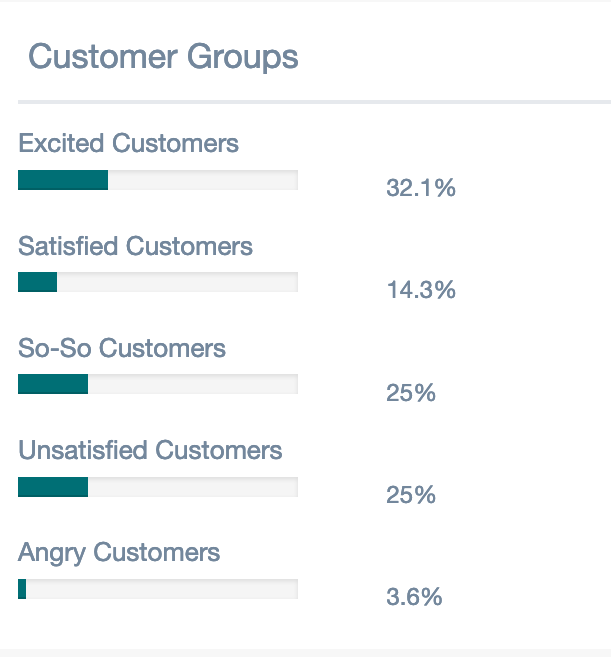Open the Angry Customers group label
This screenshot has width=611, height=657.
[119, 553]
